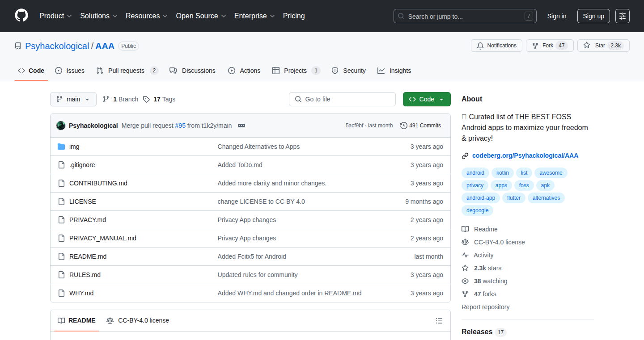Click the flutter topic tag
Screen dimensions: 644x340
click(x=514, y=198)
